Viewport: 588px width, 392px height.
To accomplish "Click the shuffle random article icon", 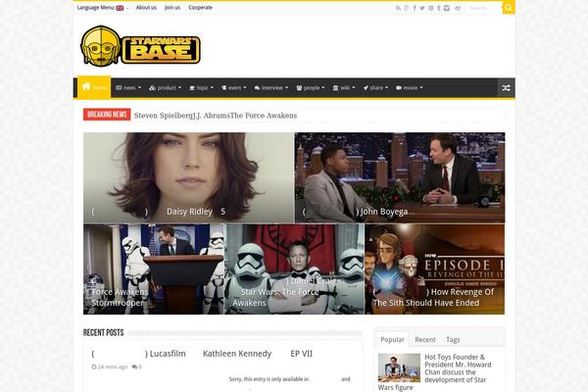I will coord(506,88).
